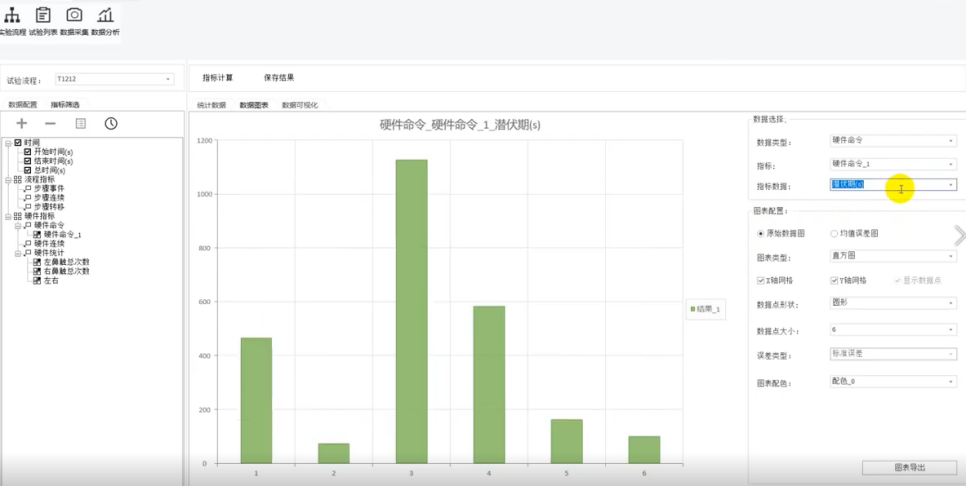
Task: Click the clock icon in indicator toolbar
Action: click(x=111, y=123)
